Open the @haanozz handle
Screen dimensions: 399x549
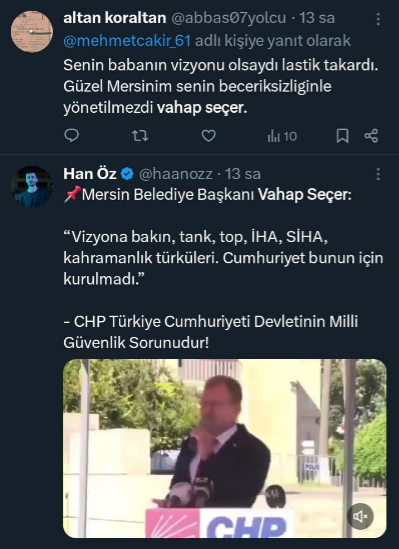tap(176, 174)
